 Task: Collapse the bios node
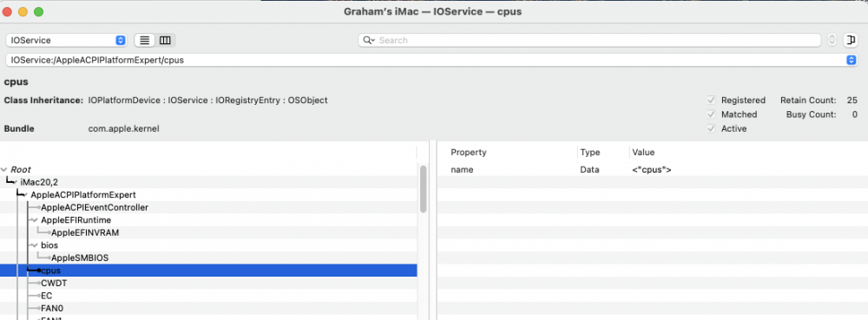(x=36, y=245)
